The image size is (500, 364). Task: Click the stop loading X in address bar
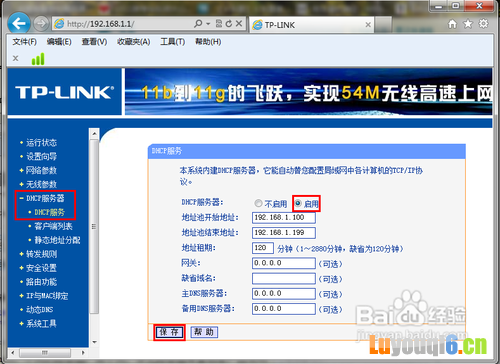click(239, 23)
